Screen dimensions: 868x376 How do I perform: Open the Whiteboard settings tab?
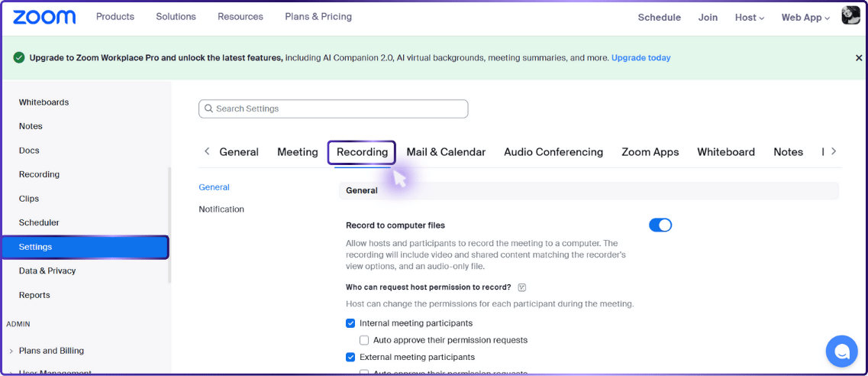pos(726,152)
